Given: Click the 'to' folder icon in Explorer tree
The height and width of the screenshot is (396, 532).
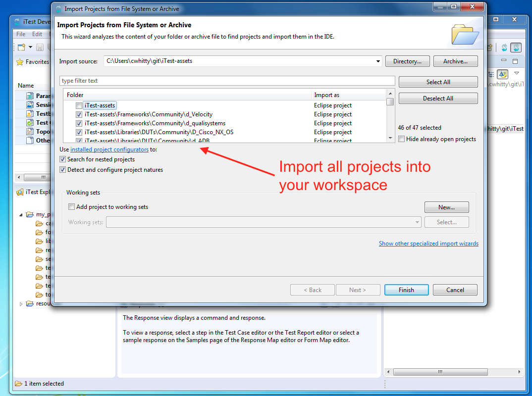Looking at the screenshot, I should [39, 295].
